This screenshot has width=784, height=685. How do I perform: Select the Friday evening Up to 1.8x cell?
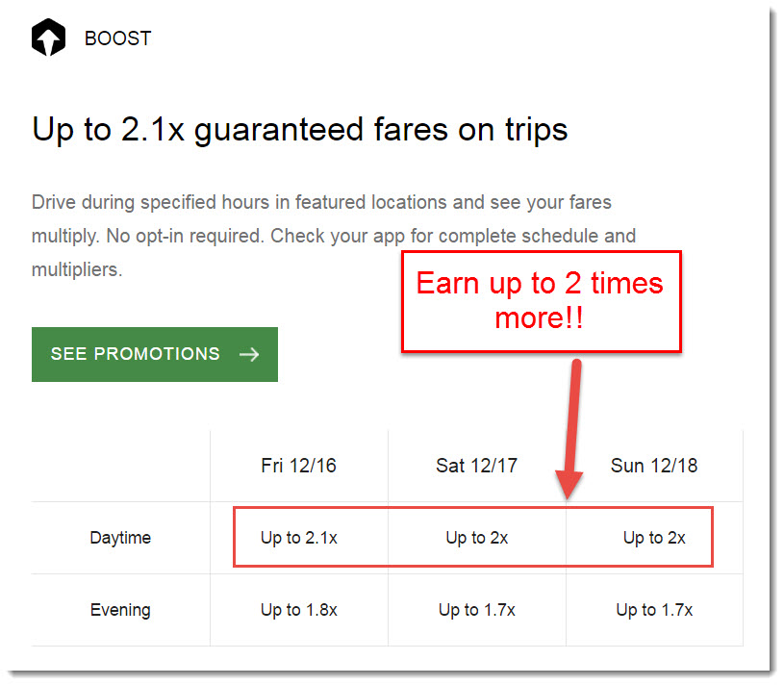tap(298, 610)
